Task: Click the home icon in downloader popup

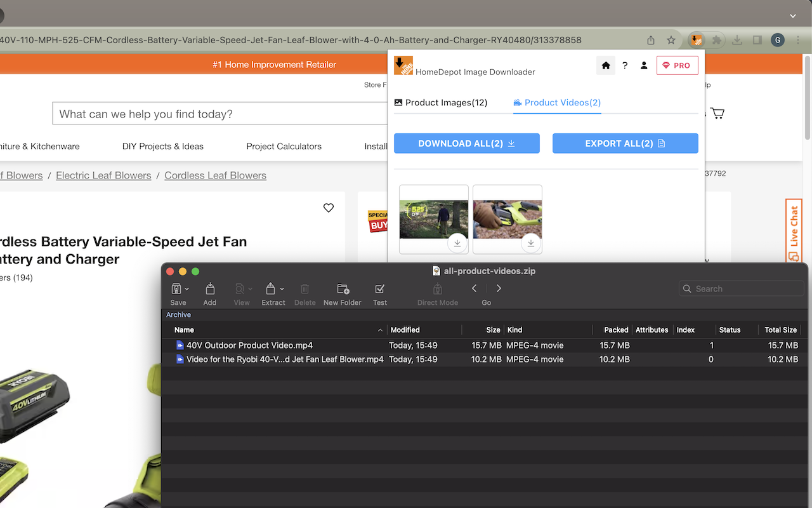Action: tap(606, 65)
